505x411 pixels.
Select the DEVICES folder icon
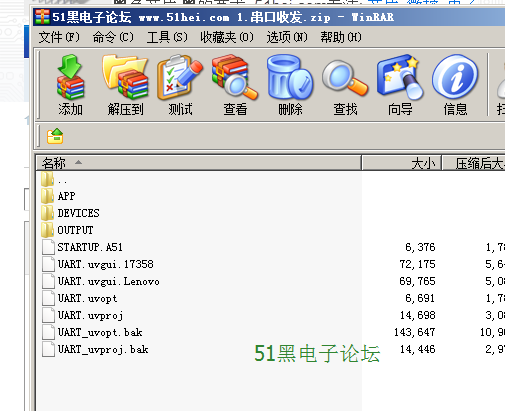click(x=48, y=213)
